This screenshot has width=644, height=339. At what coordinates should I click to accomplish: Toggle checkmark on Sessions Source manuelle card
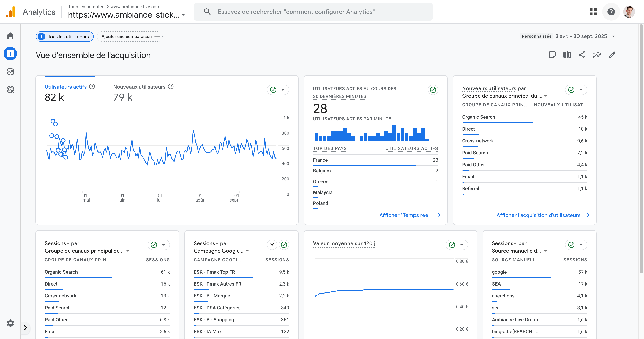click(x=571, y=245)
